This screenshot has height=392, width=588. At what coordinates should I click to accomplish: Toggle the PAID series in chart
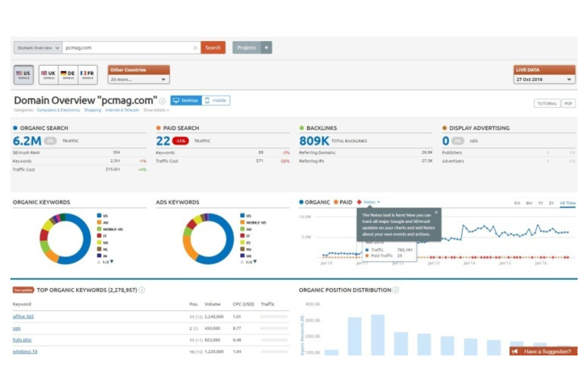coord(343,202)
